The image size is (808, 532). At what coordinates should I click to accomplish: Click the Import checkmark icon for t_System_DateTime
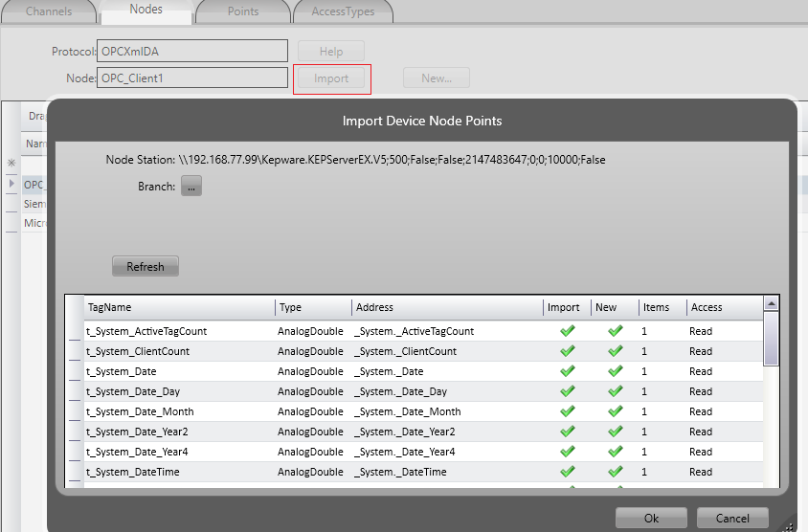(567, 472)
